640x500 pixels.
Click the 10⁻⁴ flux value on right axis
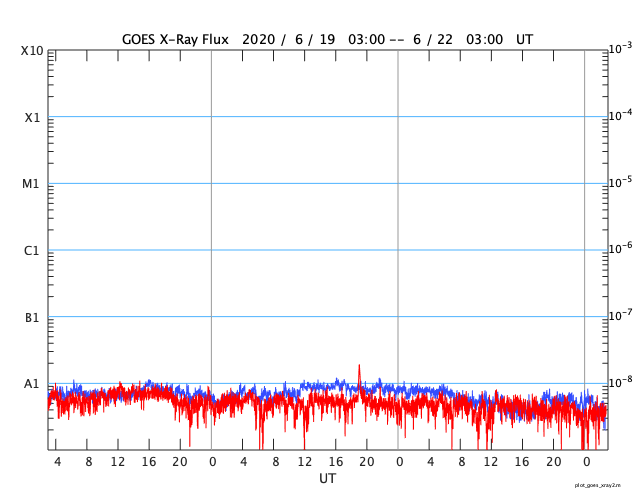[x=620, y=115]
